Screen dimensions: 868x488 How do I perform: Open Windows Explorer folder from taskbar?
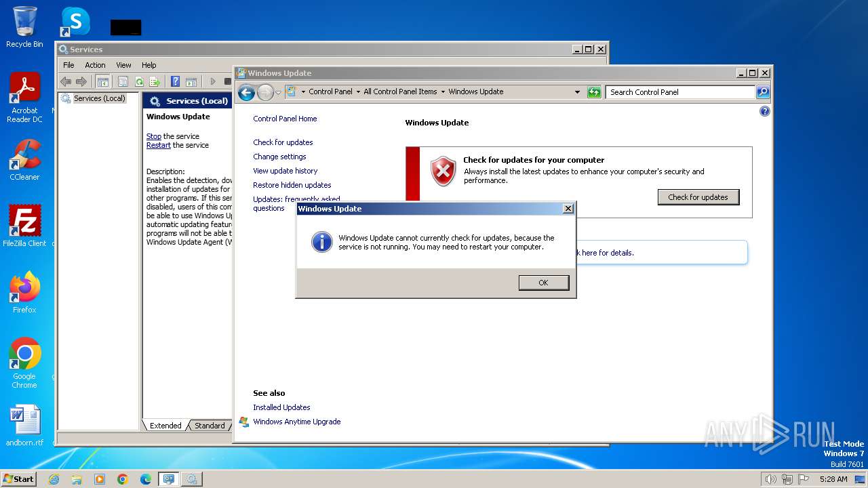[77, 479]
